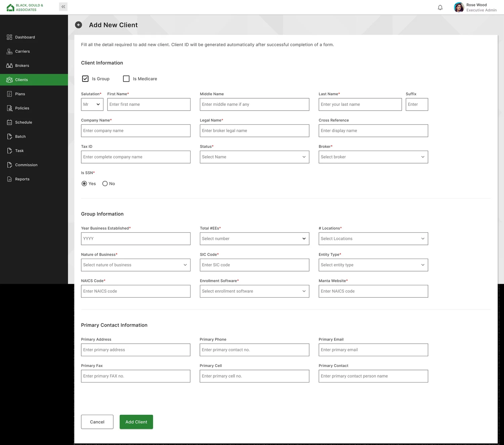Check the Is Medicare checkbox

pos(126,79)
